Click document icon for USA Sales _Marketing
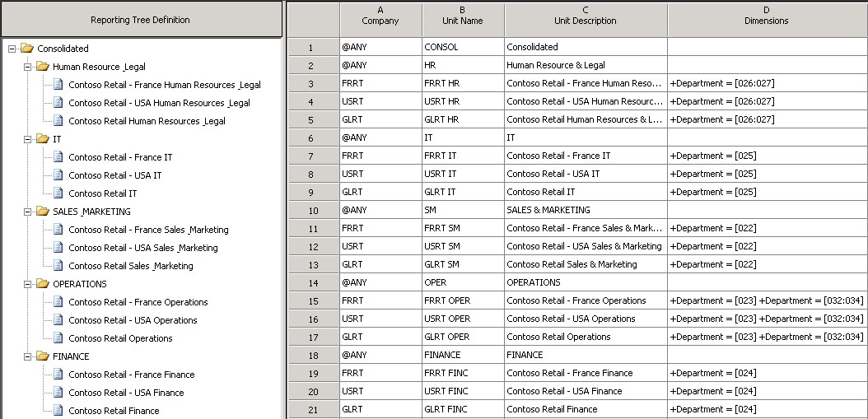This screenshot has width=868, height=419. 58,248
